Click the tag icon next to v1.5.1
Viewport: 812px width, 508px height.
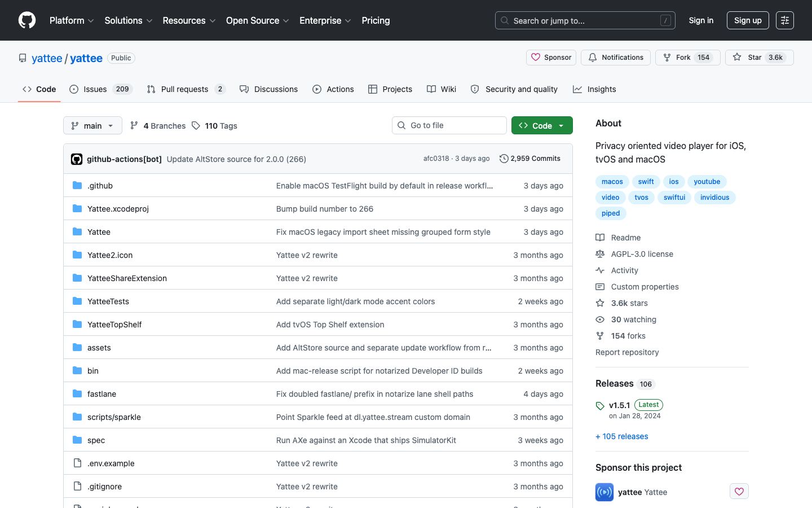tap(600, 406)
